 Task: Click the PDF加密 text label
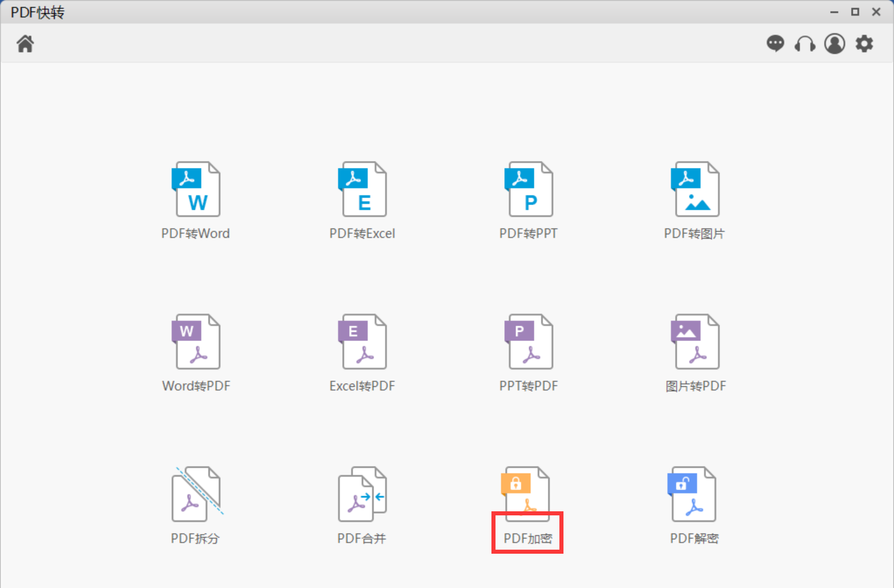tap(527, 539)
